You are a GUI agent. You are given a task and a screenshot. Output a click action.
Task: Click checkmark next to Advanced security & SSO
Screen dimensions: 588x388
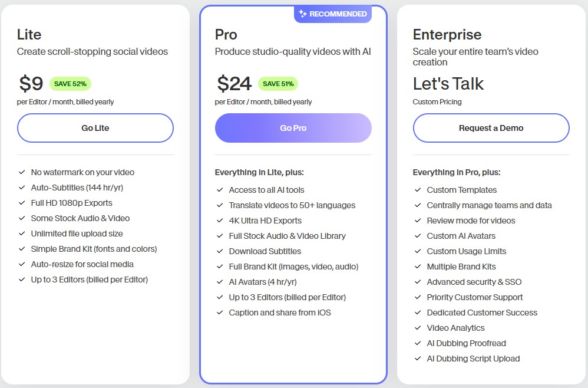(x=418, y=282)
